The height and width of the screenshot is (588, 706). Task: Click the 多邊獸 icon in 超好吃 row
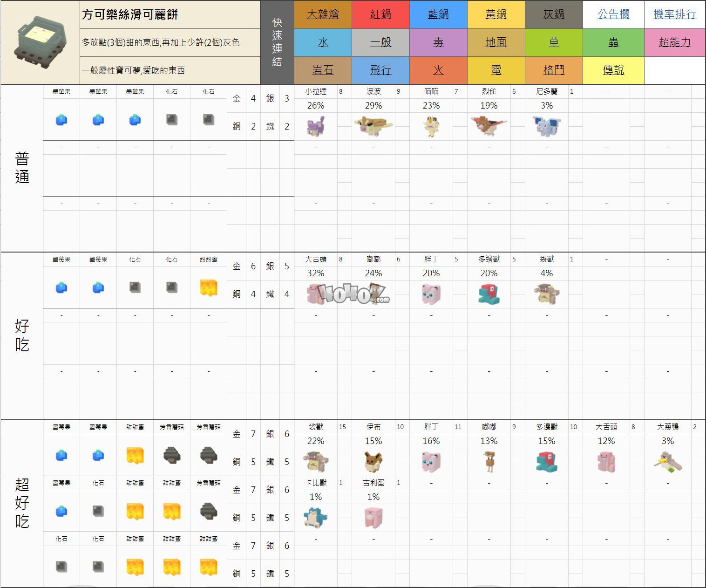[x=547, y=462]
